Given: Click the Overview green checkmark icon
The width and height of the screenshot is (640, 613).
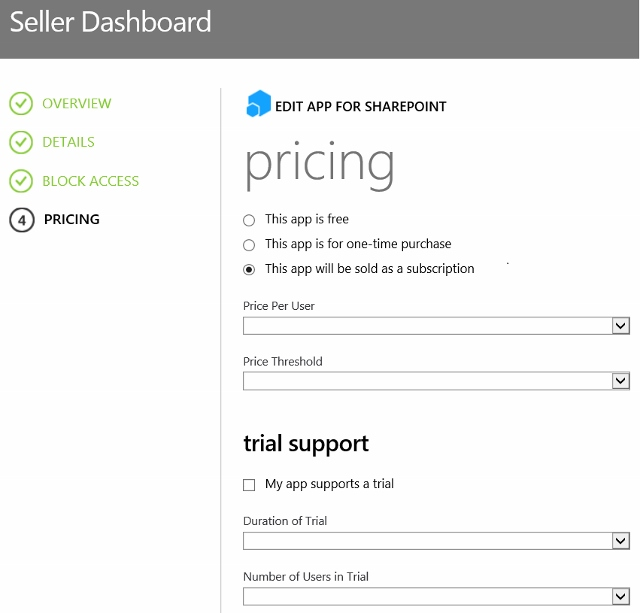Looking at the screenshot, I should (x=21, y=104).
